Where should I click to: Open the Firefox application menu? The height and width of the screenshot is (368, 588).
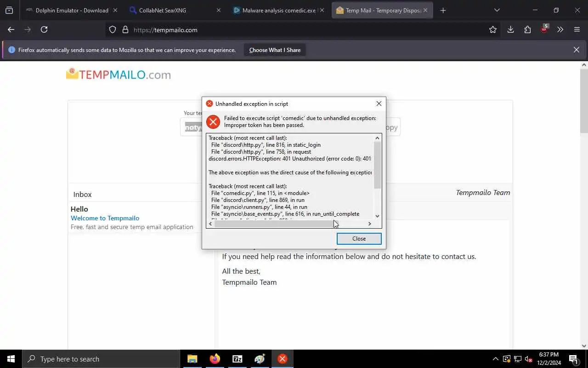[x=577, y=29]
